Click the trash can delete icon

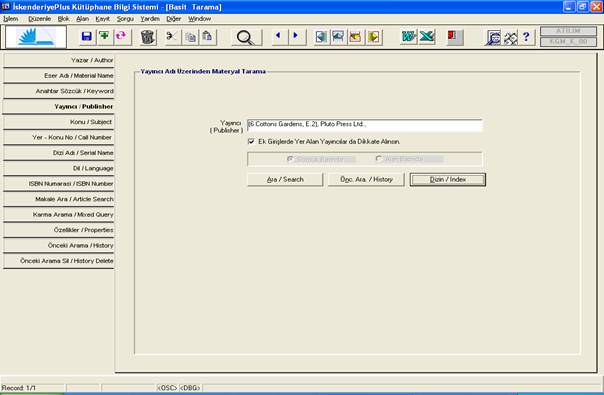tap(147, 37)
